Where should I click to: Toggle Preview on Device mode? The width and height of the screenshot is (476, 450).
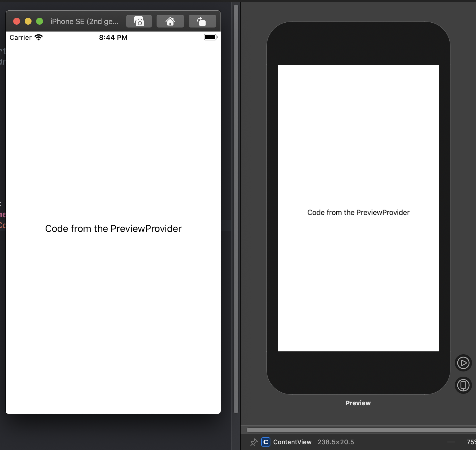point(463,385)
